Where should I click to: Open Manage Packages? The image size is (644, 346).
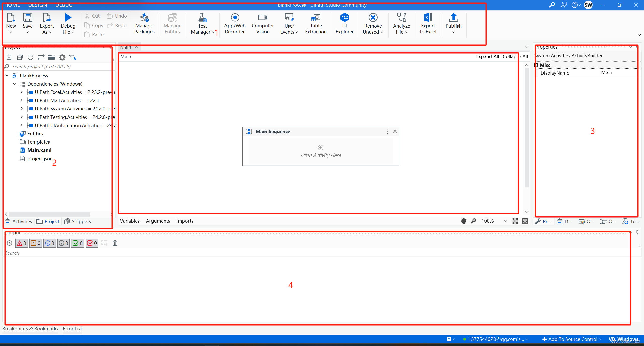click(144, 24)
